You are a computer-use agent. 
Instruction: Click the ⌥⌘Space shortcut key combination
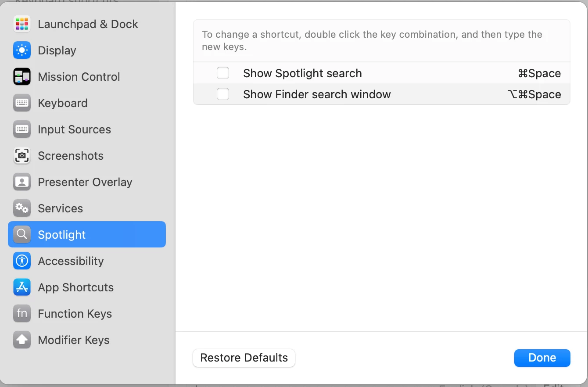click(x=534, y=94)
